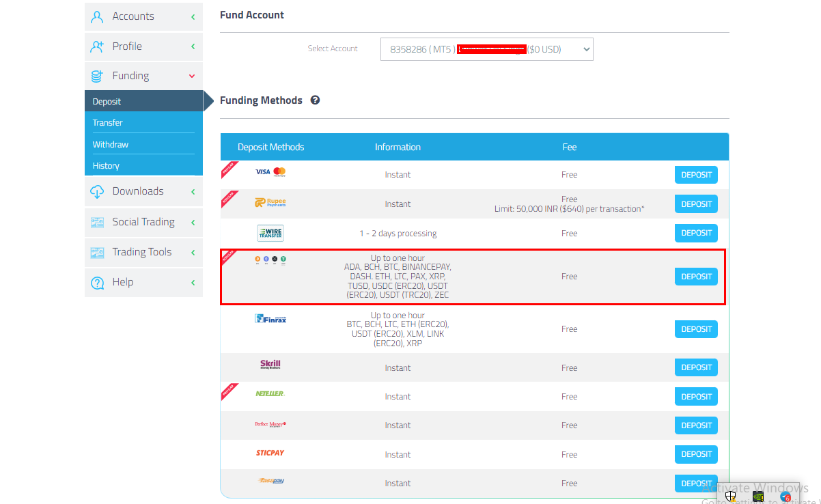Screen dimensions: 821x504
Task: Collapse the Funding sidebar section
Action: pos(143,76)
